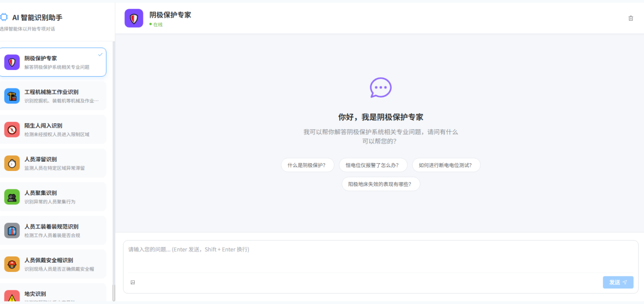Click description 识别挖掘机、装载机等机械及作业
The width and height of the screenshot is (644, 304).
click(62, 101)
